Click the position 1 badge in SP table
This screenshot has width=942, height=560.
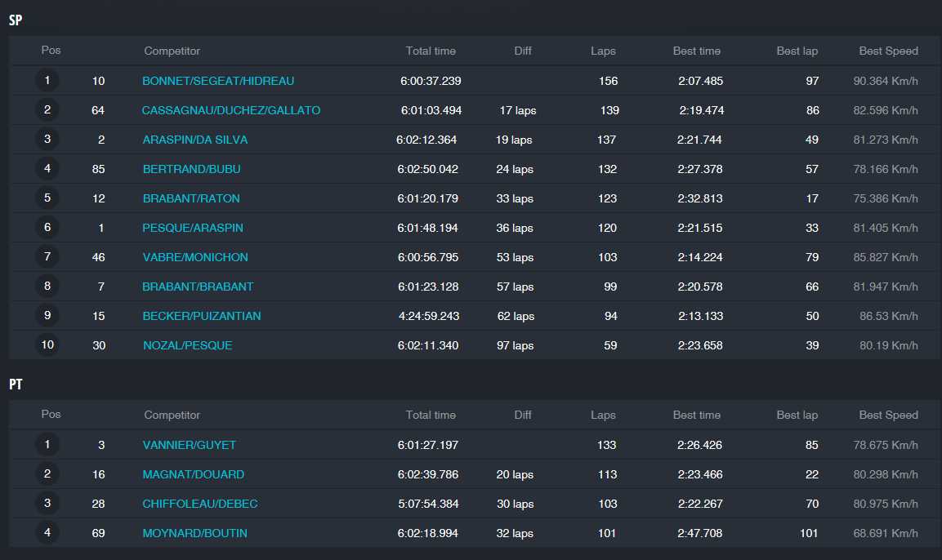[47, 81]
